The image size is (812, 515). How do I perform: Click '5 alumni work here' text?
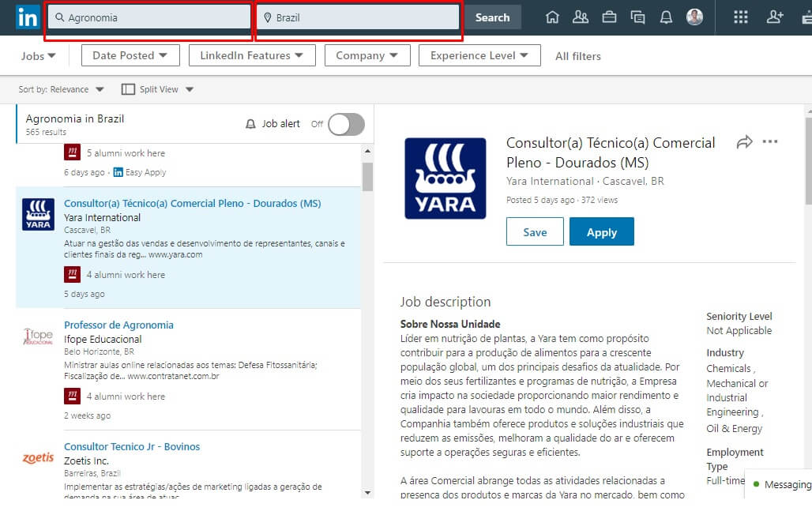[x=126, y=153]
